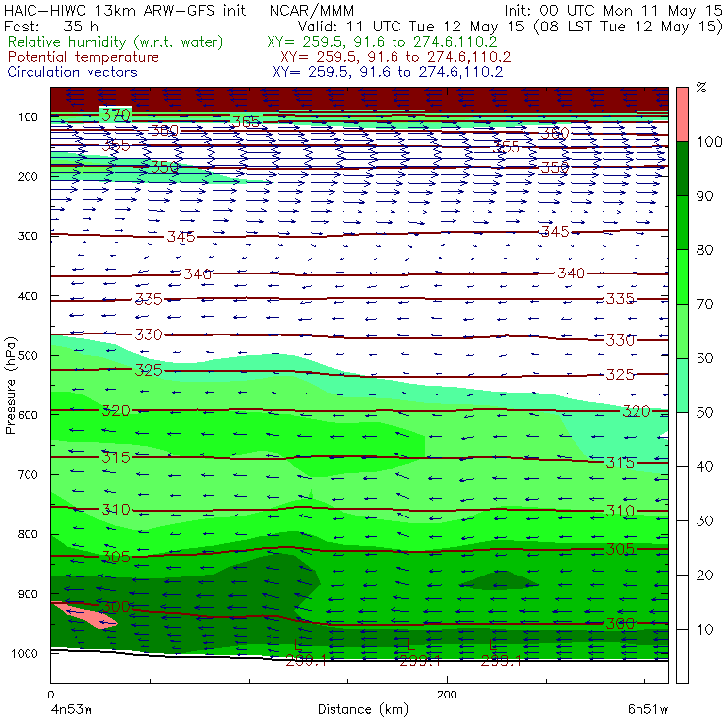728x728 pixels.
Task: Click the '6n51w' end coordinate label
Action: click(x=647, y=710)
